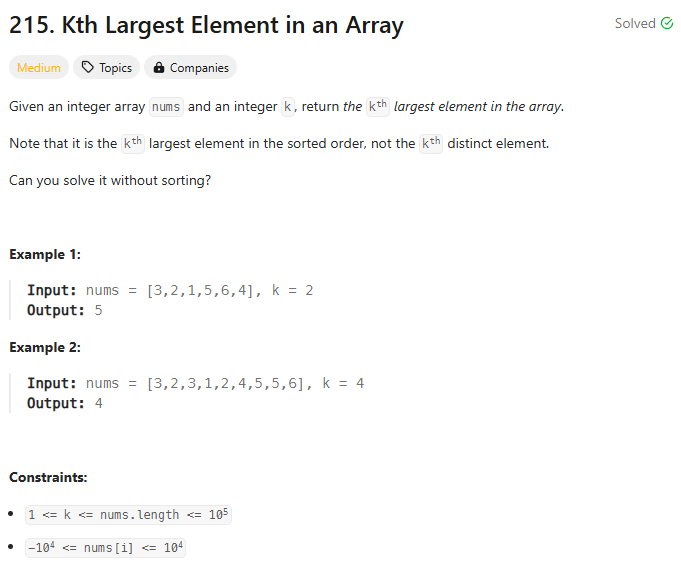The height and width of the screenshot is (588, 681).
Task: Click the Example 2 heading
Action: pos(45,347)
